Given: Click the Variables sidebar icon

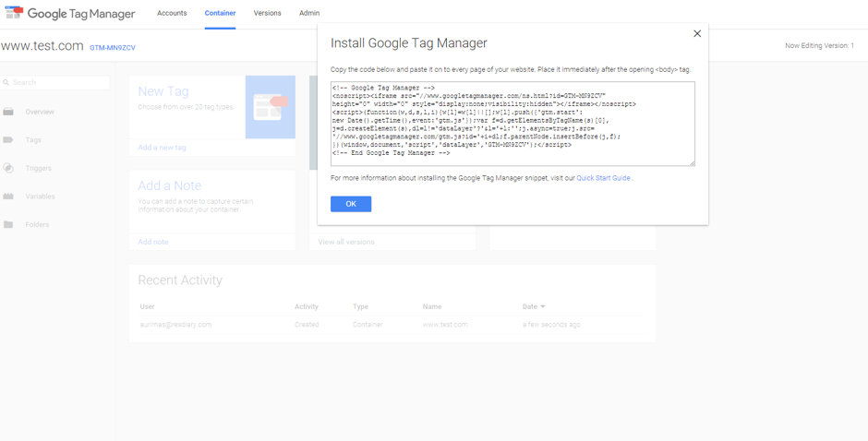Looking at the screenshot, I should pos(8,197).
